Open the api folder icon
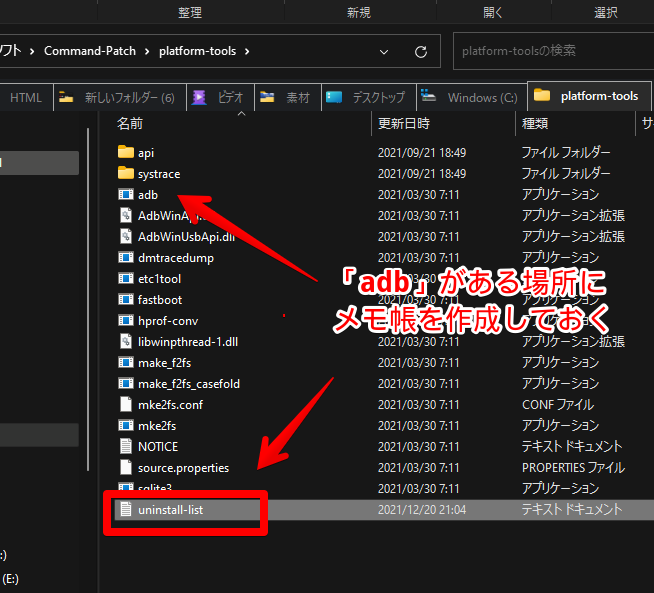 (x=126, y=152)
